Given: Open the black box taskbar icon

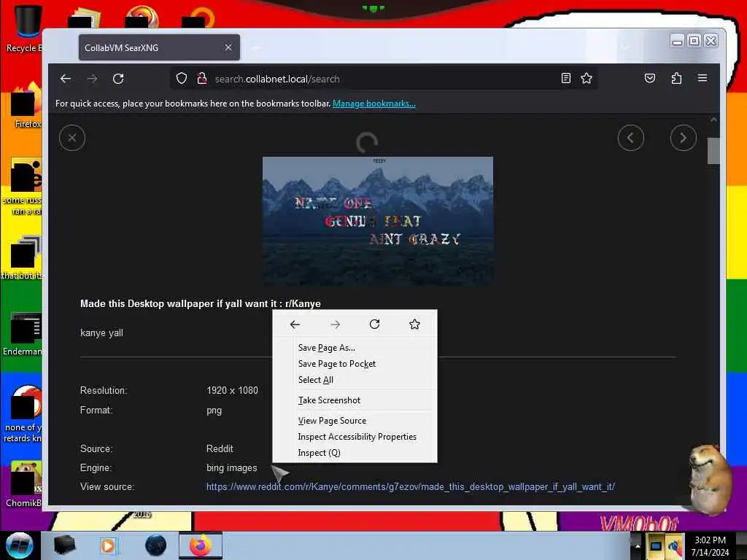Looking at the screenshot, I should (64, 545).
